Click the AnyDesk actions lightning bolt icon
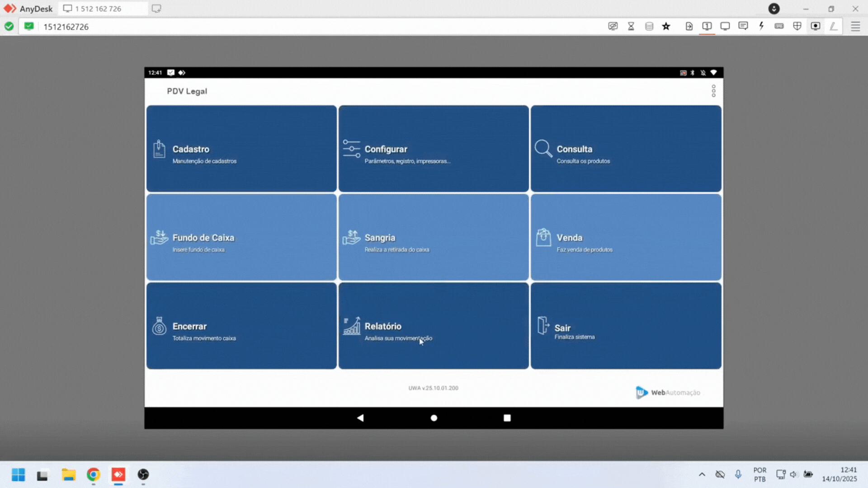 (761, 26)
